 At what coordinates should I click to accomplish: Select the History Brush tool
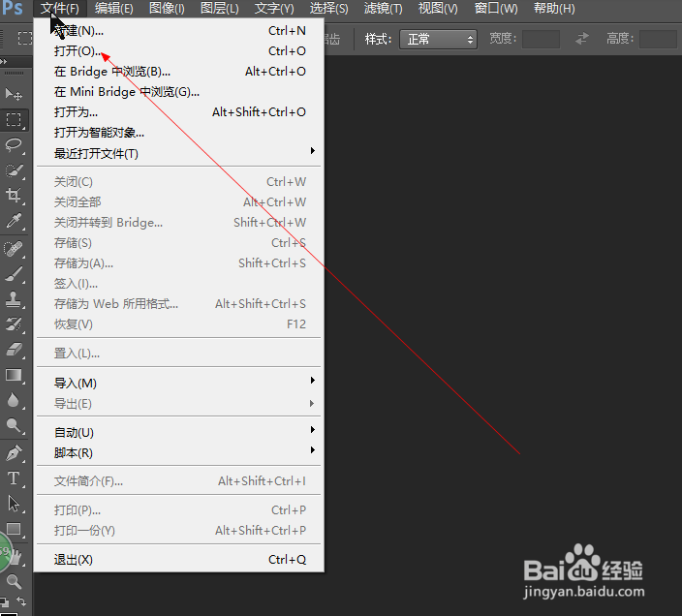pyautogui.click(x=14, y=324)
